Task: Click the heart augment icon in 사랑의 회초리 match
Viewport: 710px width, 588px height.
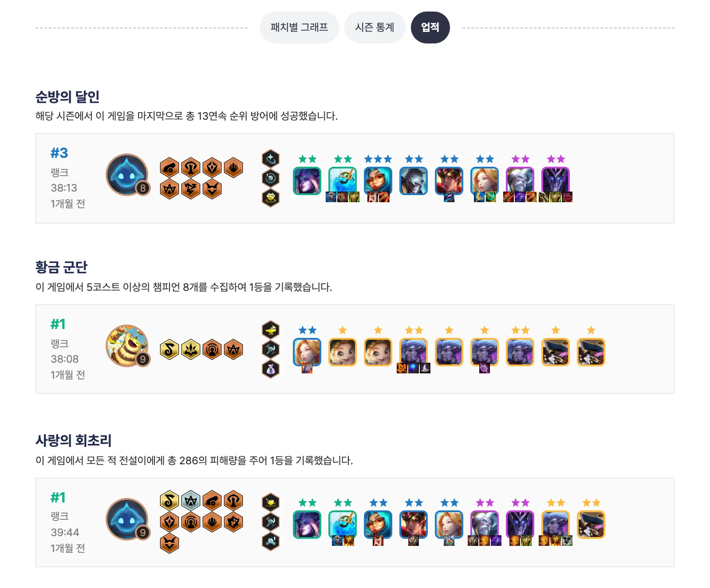Action: 271,502
